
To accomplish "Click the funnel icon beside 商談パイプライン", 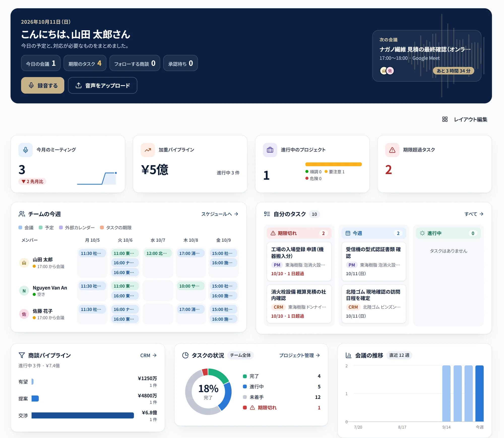I will click(x=22, y=355).
